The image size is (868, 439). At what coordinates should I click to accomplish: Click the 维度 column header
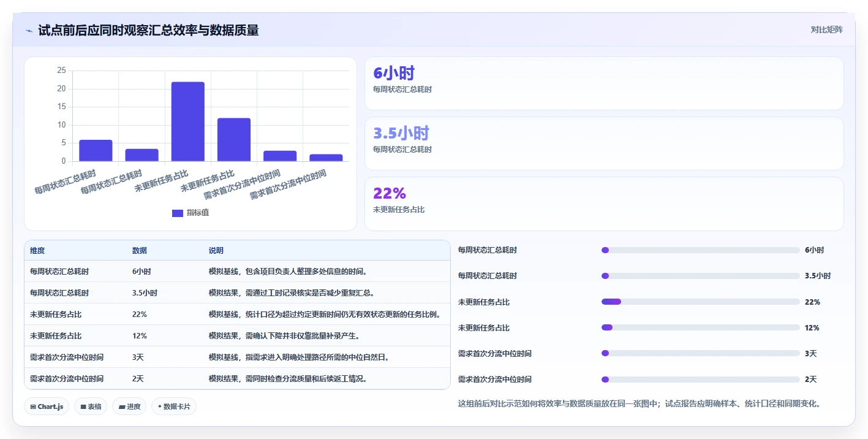pos(37,251)
